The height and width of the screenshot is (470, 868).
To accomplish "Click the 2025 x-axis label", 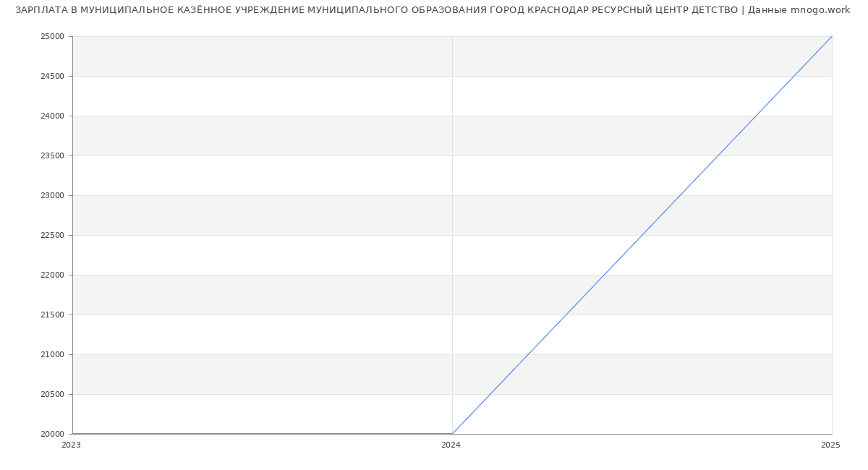I will 830,445.
